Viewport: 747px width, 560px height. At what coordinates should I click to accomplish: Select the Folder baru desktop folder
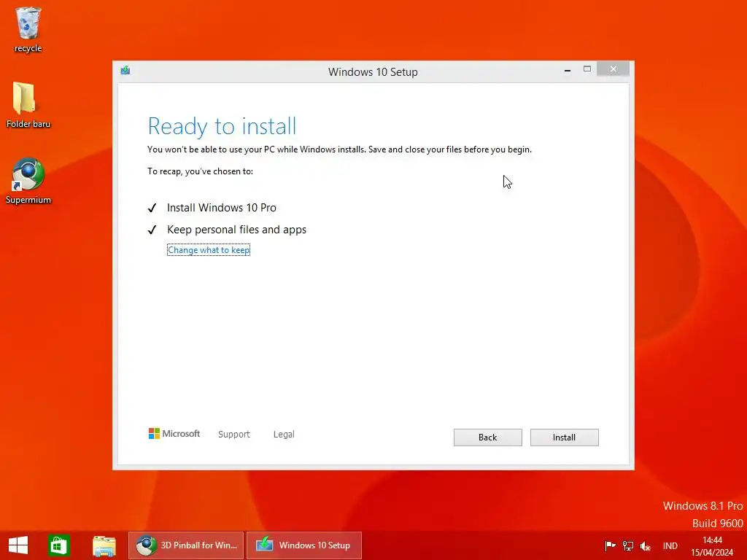28,105
